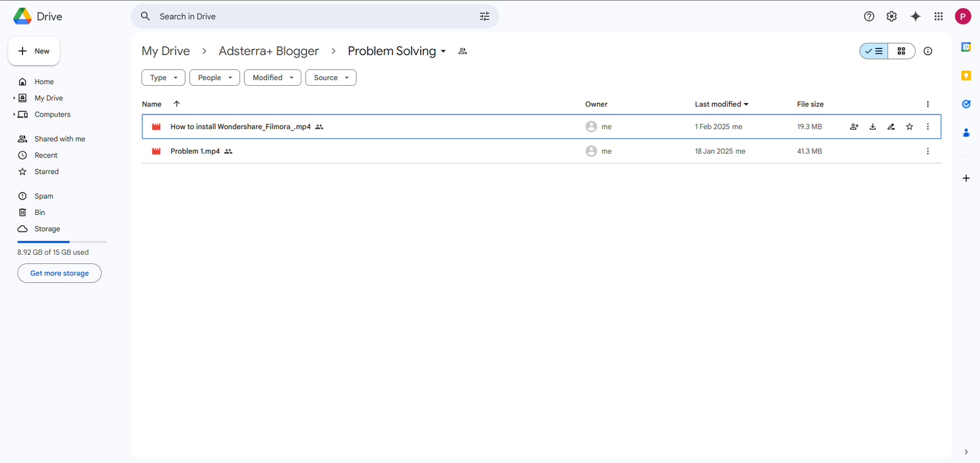Open the People filter dropdown
Image resolution: width=980 pixels, height=463 pixels.
214,78
